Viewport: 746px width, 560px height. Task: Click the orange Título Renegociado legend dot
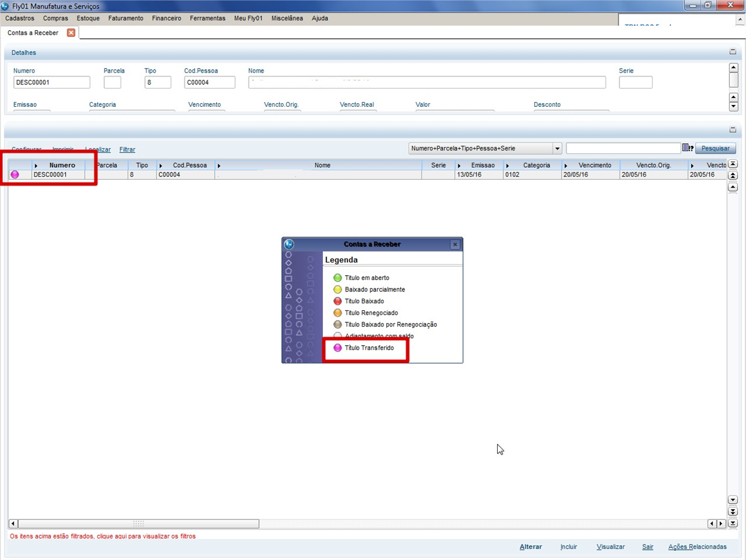(338, 313)
